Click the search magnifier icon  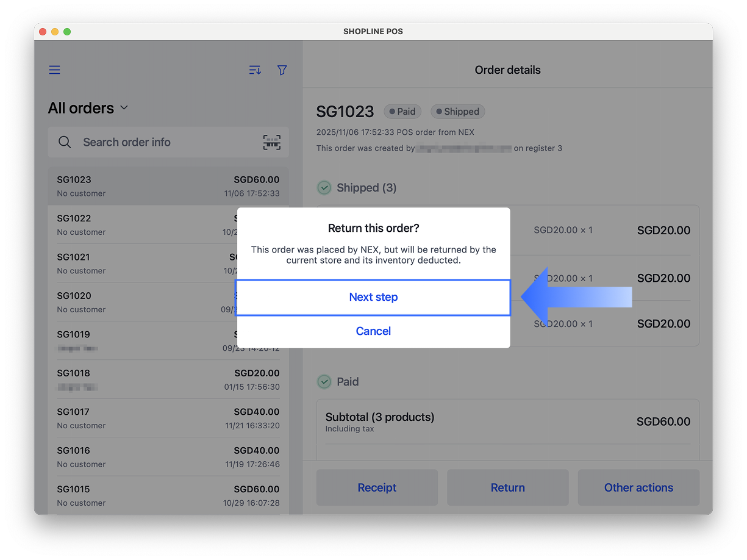65,142
